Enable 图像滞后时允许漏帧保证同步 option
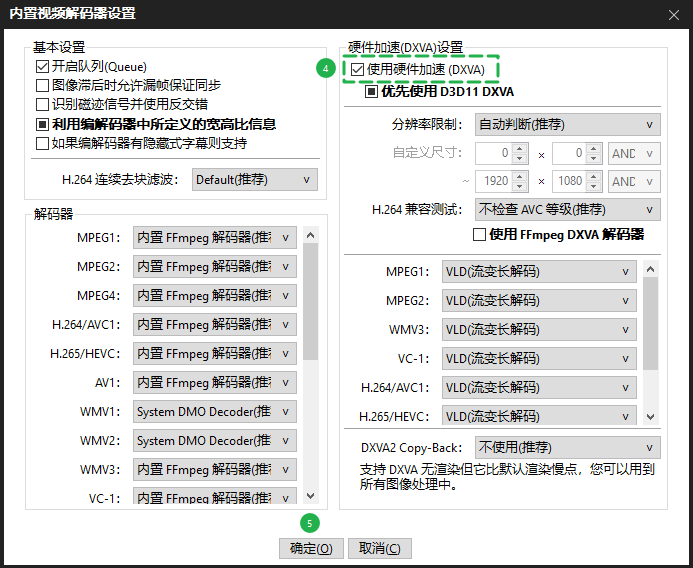Screen dimensions: 693x568 [x=43, y=86]
